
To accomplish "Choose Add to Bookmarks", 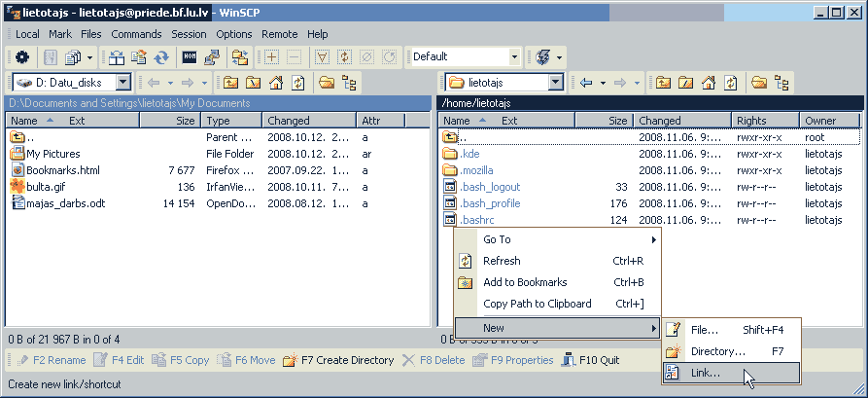I will [x=558, y=283].
